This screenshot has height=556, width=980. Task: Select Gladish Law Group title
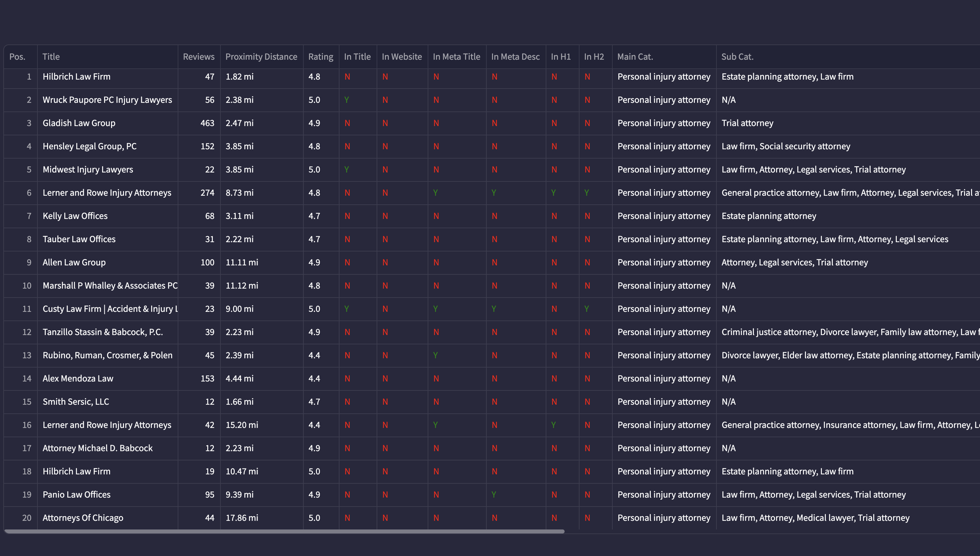pyautogui.click(x=79, y=123)
